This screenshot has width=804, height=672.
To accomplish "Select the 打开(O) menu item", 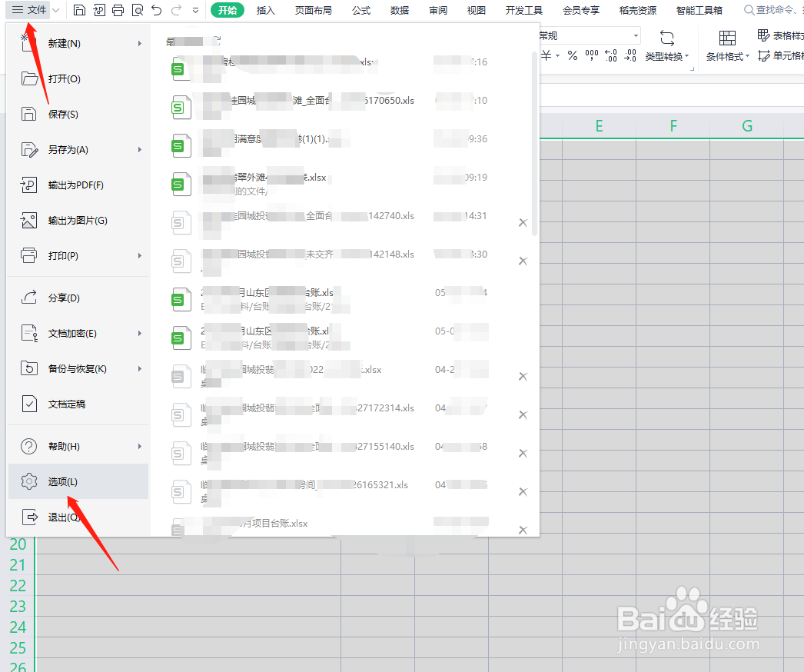I will coord(78,79).
